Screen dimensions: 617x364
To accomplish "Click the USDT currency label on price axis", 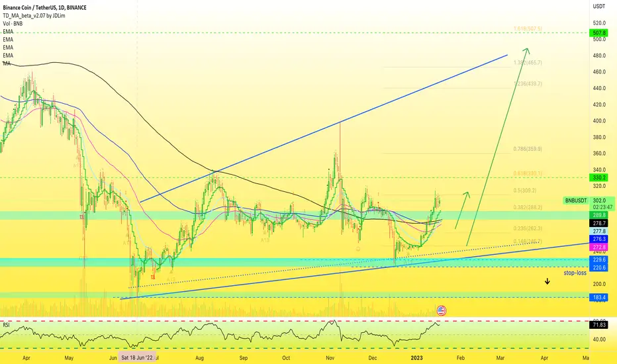I will coord(599,7).
